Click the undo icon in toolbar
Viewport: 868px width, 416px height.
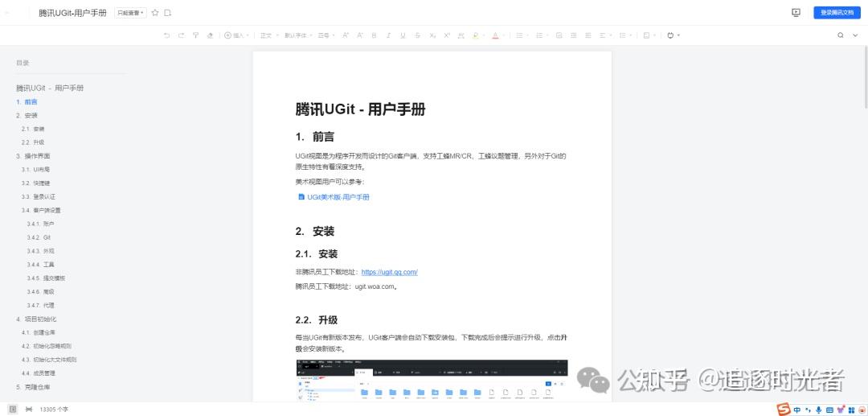point(166,35)
